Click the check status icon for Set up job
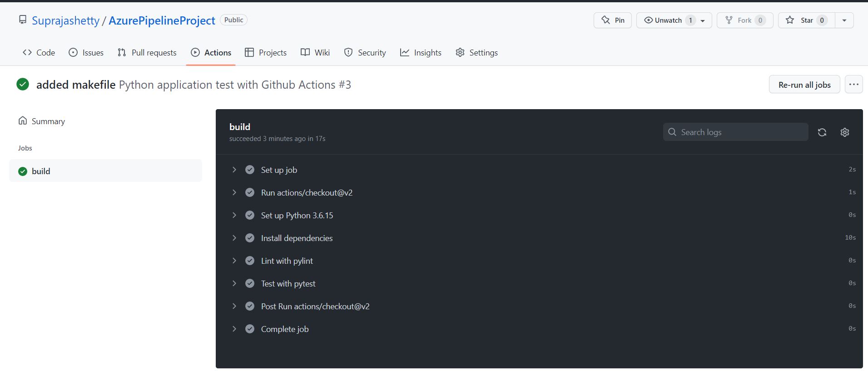The image size is (868, 372). tap(250, 170)
